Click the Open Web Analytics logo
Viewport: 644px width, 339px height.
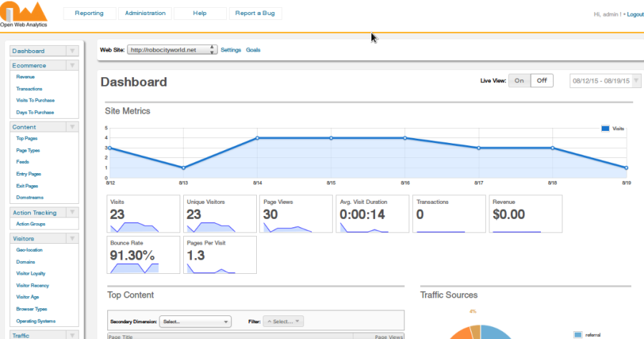24,14
